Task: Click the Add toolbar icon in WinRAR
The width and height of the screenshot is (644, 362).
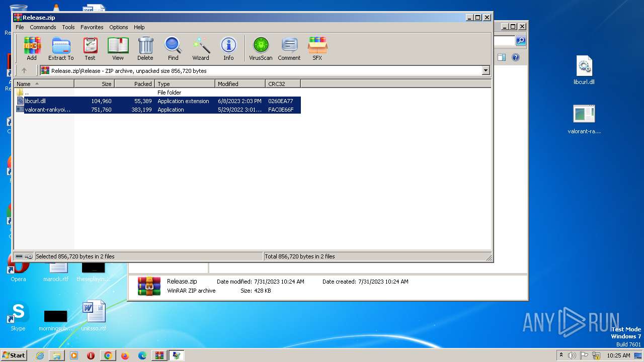Action: [32, 49]
